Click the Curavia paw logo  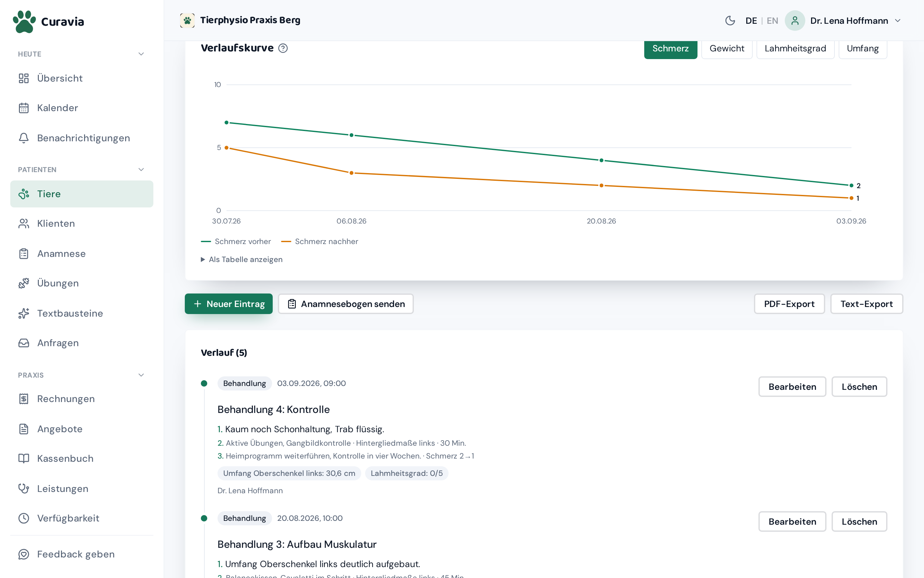click(24, 22)
